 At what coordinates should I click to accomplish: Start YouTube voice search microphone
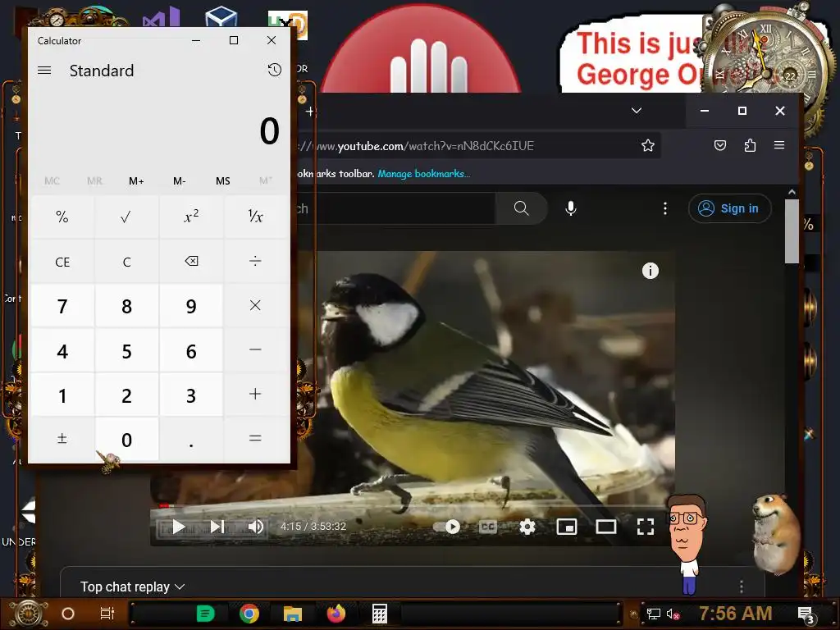(x=571, y=208)
